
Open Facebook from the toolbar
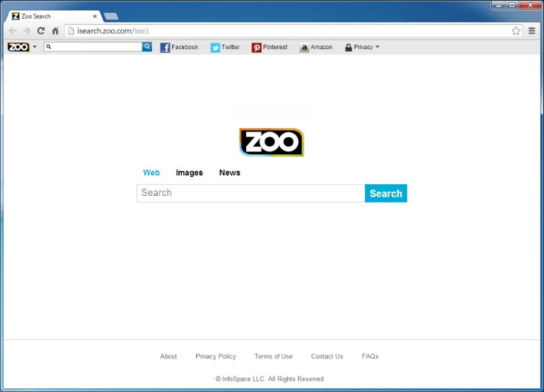(179, 47)
